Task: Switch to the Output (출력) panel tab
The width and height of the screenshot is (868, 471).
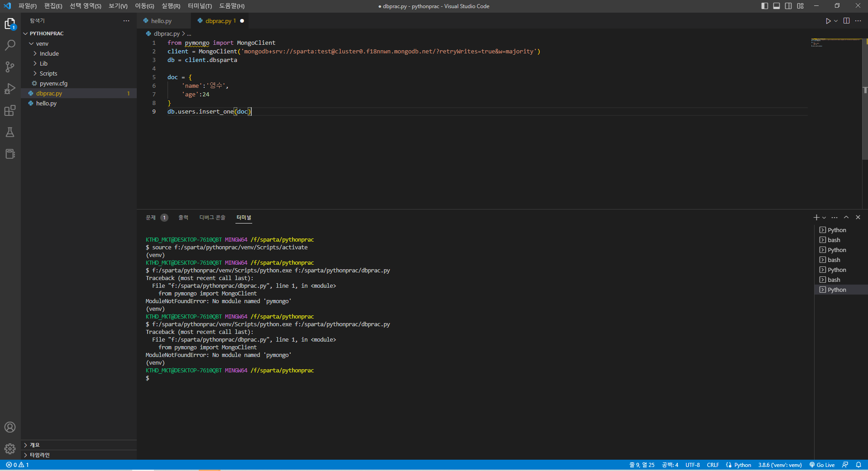Action: click(x=183, y=218)
